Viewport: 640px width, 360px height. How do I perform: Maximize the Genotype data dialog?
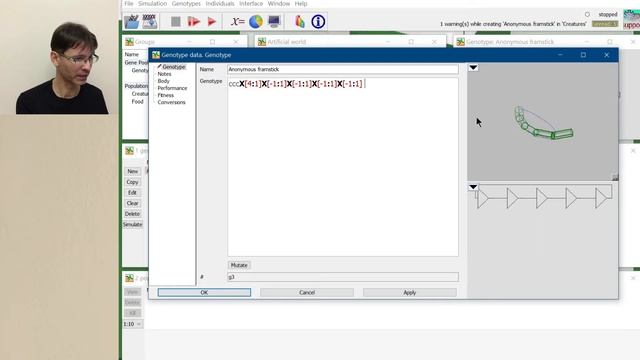pyautogui.click(x=583, y=55)
